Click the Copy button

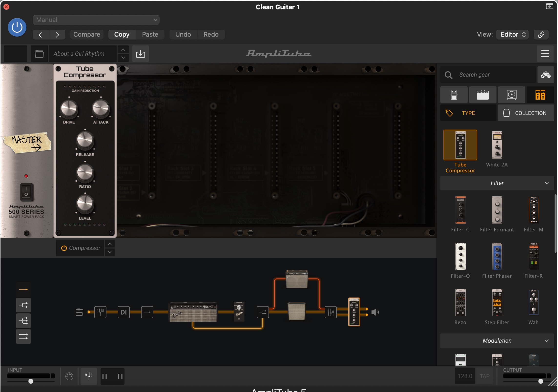pos(122,34)
